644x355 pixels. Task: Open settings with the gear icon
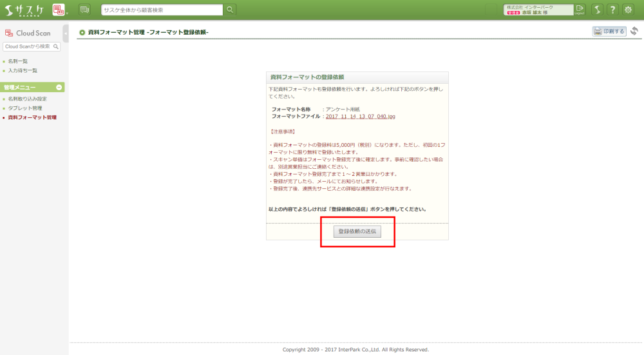point(628,10)
